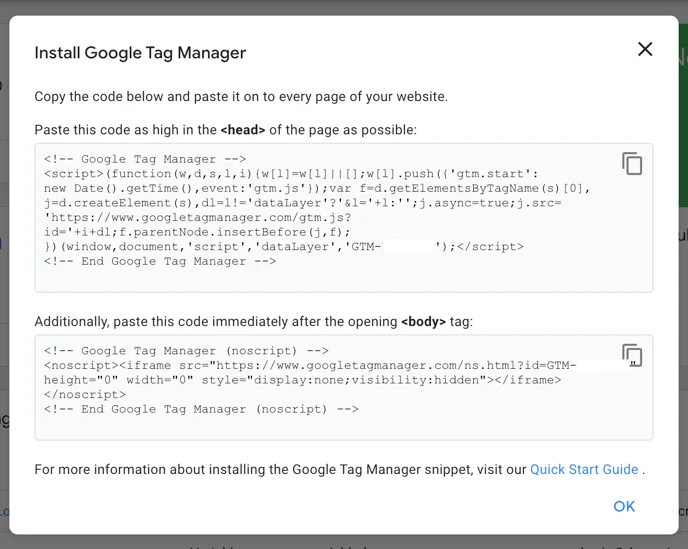
Task: Click the closing '</noscript>' line
Action: (x=85, y=395)
